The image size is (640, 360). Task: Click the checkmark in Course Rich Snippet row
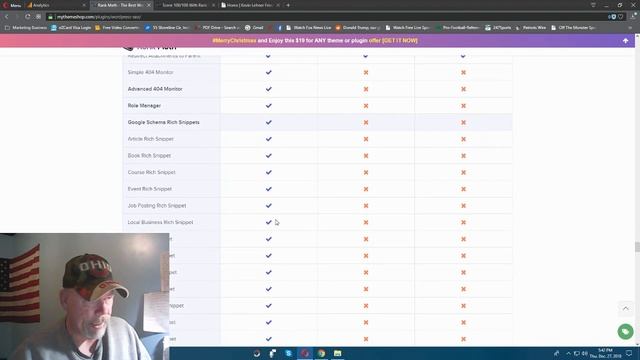tap(269, 172)
